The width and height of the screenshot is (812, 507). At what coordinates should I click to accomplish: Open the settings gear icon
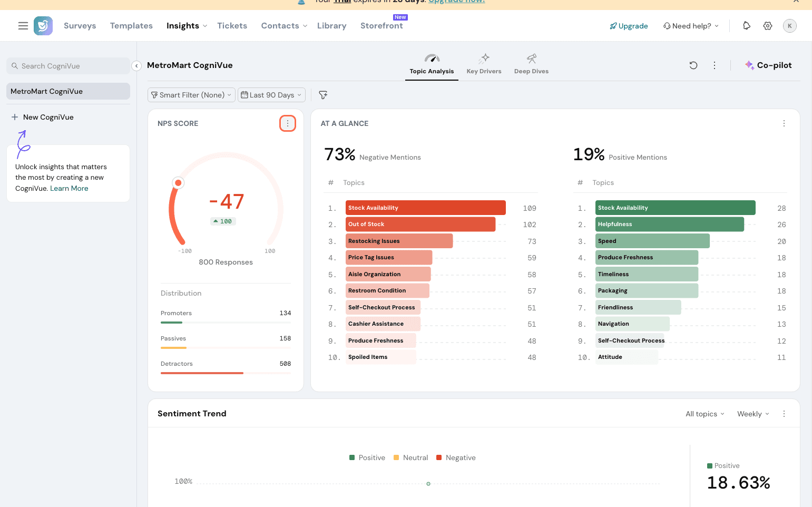tap(768, 26)
